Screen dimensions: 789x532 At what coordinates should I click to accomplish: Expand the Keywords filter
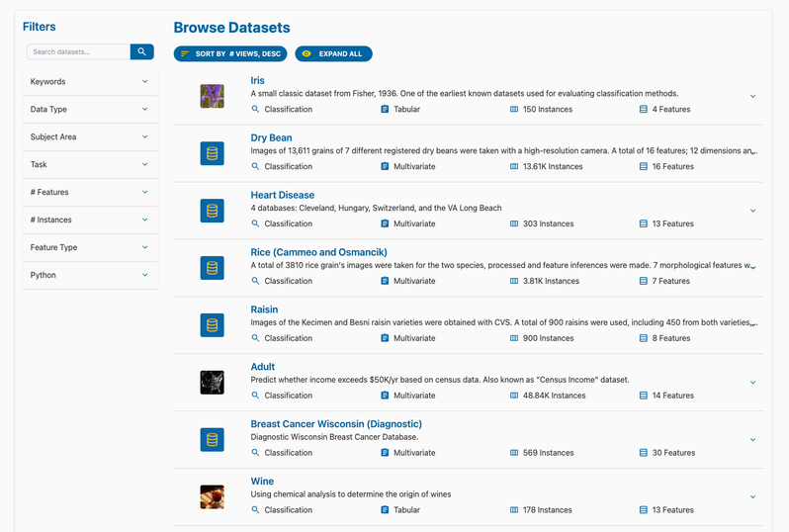tap(90, 81)
